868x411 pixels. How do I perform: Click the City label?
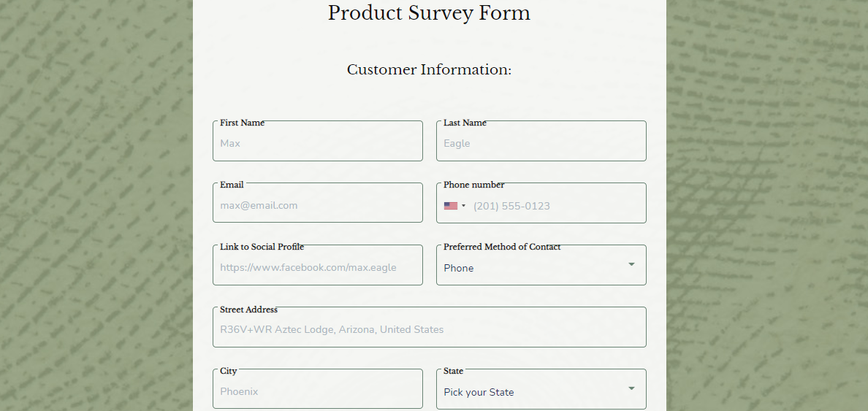click(228, 371)
